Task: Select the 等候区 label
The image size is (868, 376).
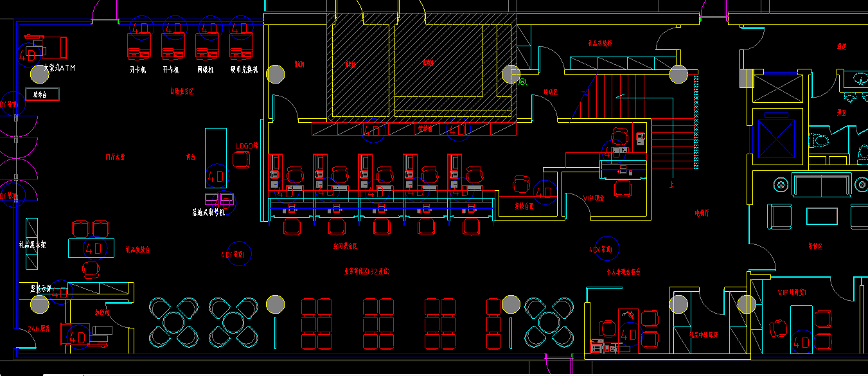Action: coord(816,246)
